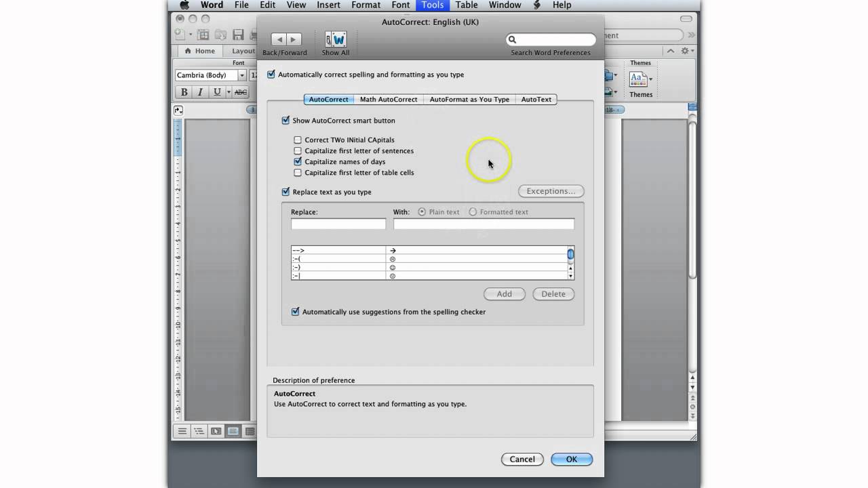Screen dimensions: 868x488
Task: Click the New Document toolbar icon
Action: 180,35
